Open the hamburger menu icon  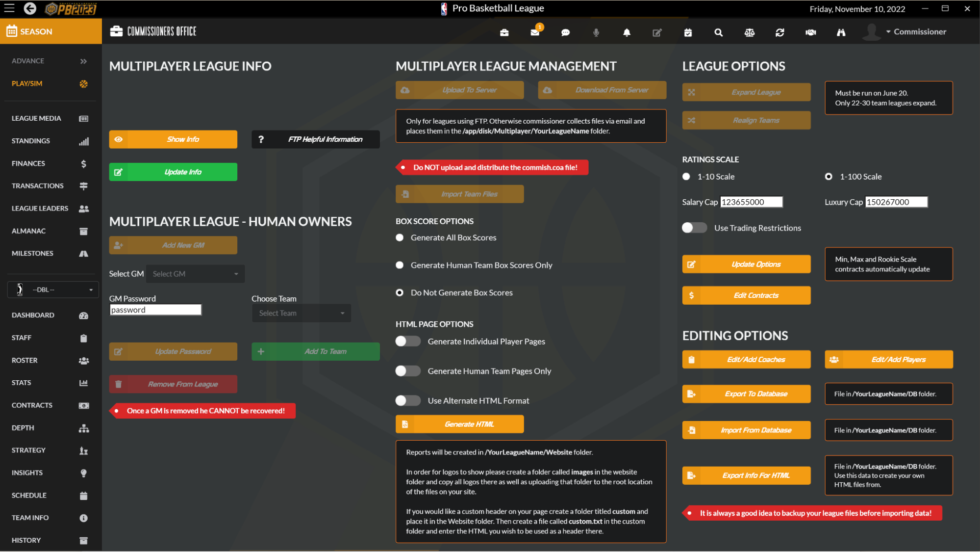coord(9,8)
